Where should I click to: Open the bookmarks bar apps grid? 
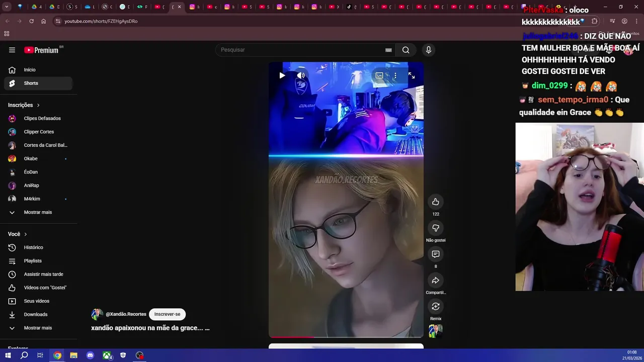tap(7, 34)
